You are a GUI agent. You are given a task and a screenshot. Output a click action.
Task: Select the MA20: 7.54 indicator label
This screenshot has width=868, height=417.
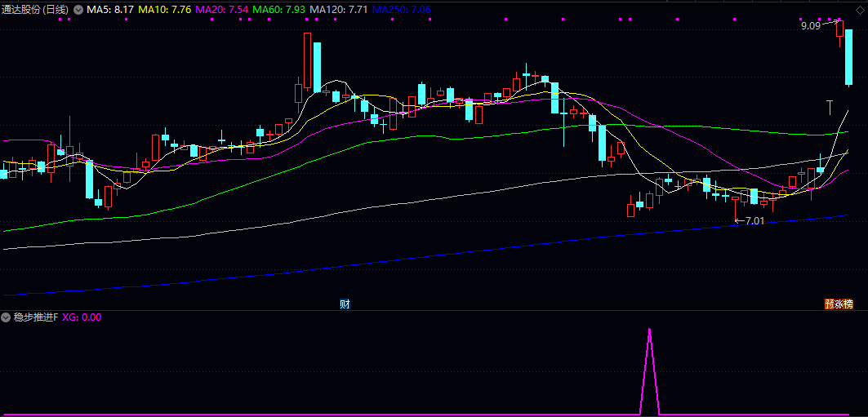click(x=222, y=10)
